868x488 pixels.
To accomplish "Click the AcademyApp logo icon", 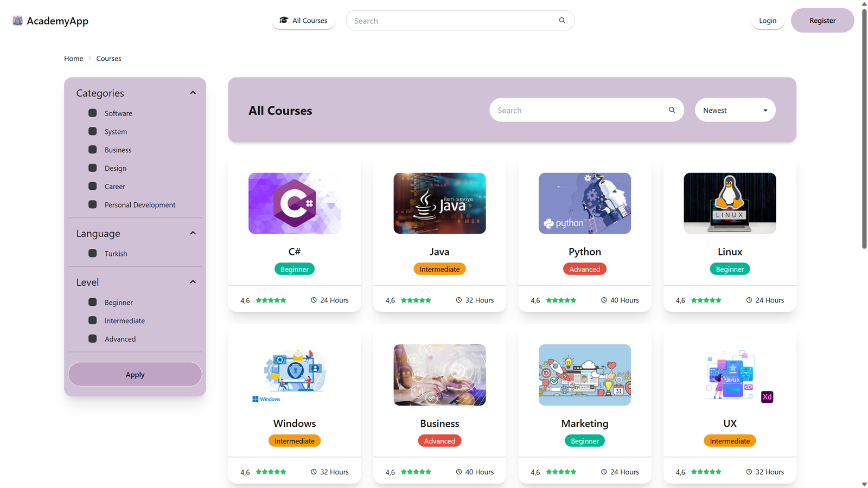I will pos(17,21).
